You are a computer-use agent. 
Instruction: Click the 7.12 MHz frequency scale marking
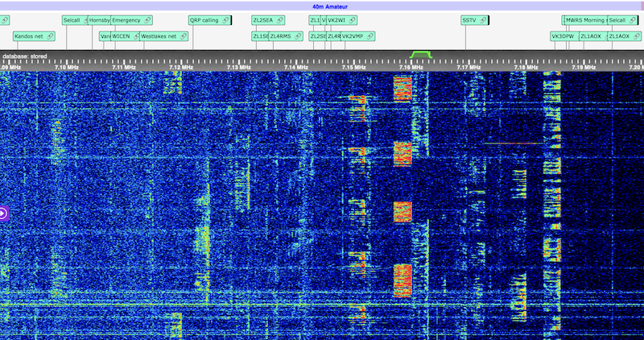point(182,68)
